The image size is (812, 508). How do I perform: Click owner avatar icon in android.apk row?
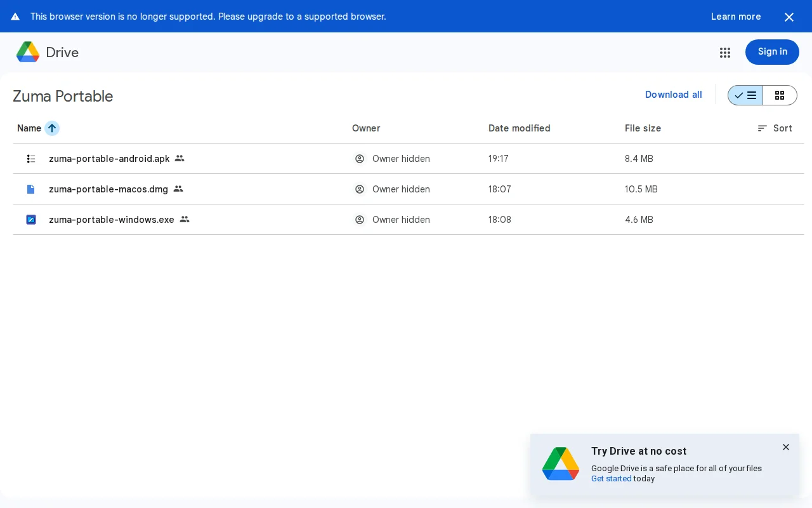(360, 159)
